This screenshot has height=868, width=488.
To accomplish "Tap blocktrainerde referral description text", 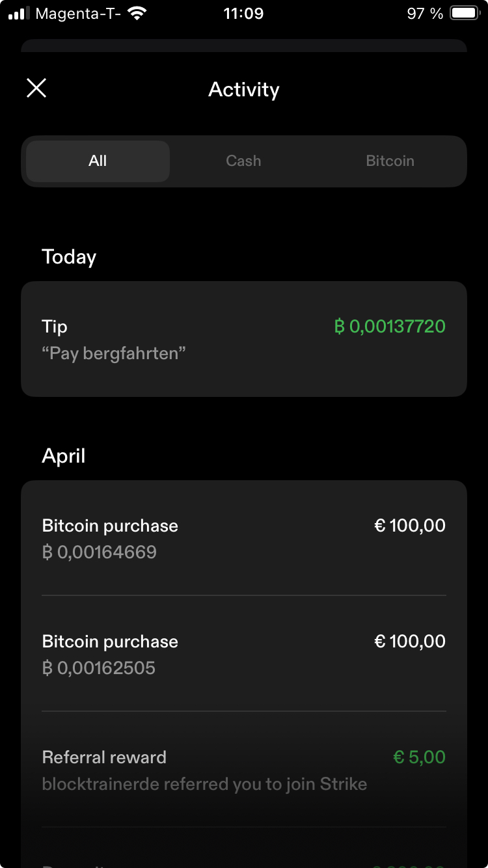I will (x=204, y=784).
